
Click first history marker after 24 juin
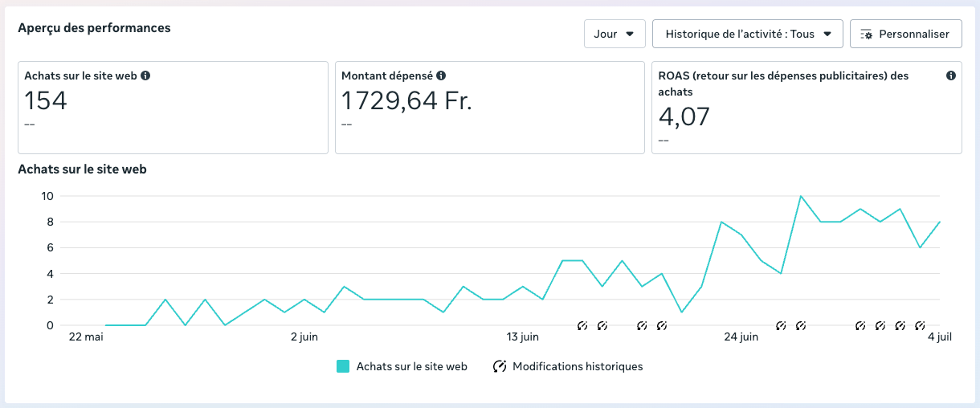tap(781, 325)
